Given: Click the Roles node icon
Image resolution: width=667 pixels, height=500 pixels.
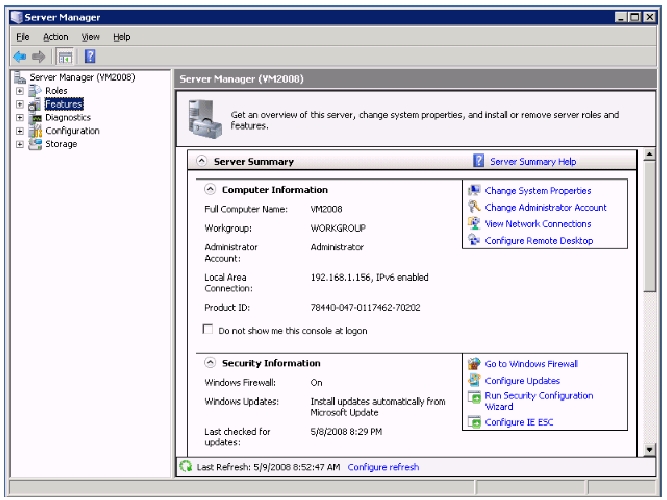Looking at the screenshot, I should pyautogui.click(x=34, y=91).
